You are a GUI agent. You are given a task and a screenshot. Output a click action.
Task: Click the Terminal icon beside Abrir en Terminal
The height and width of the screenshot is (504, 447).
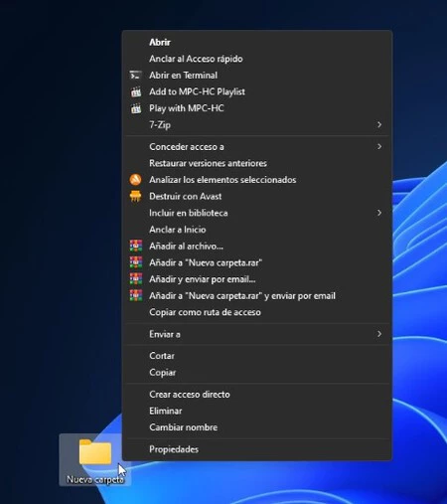(135, 76)
